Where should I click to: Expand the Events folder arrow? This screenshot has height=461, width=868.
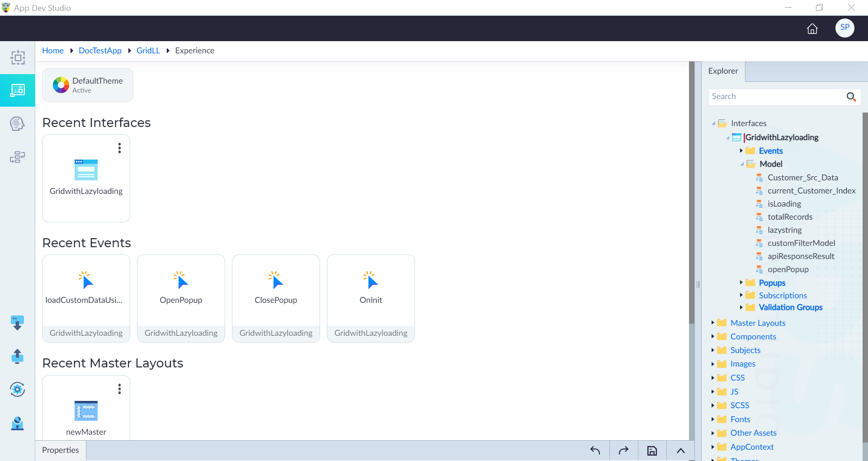click(x=741, y=151)
